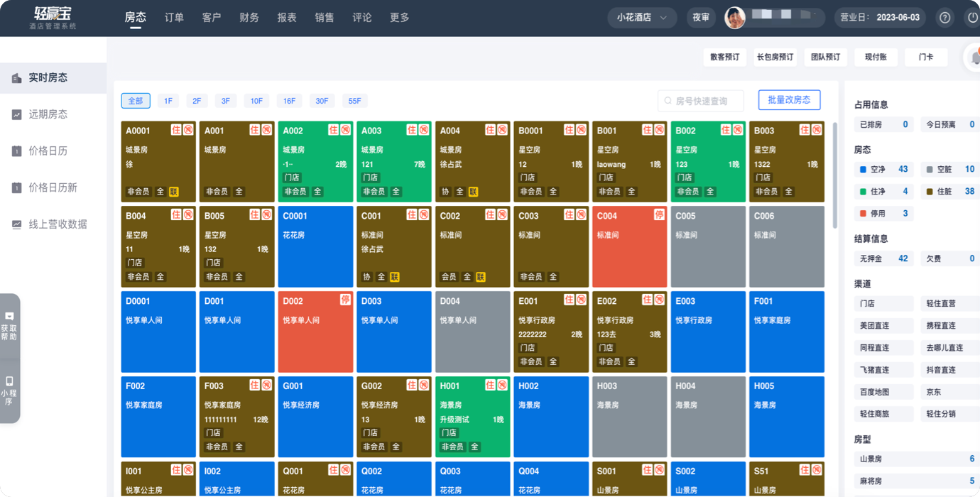Open the 营业日 2023-06-03 date selector

pyautogui.click(x=879, y=18)
